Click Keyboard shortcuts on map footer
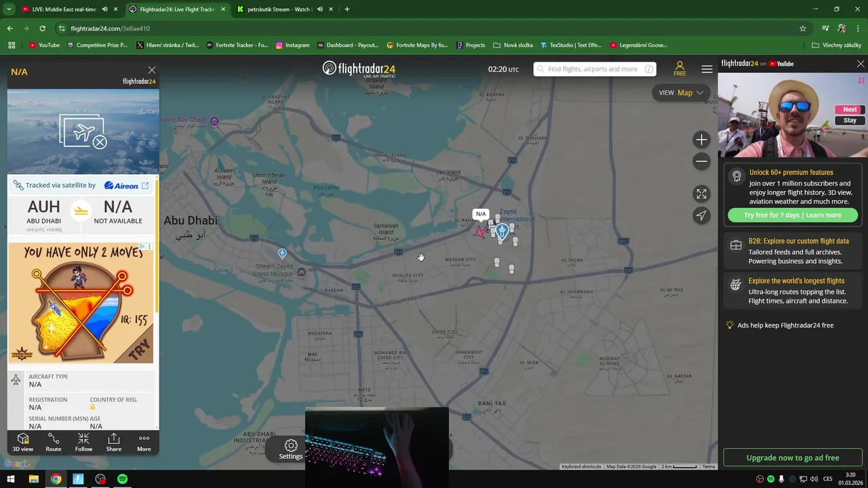 point(581,466)
